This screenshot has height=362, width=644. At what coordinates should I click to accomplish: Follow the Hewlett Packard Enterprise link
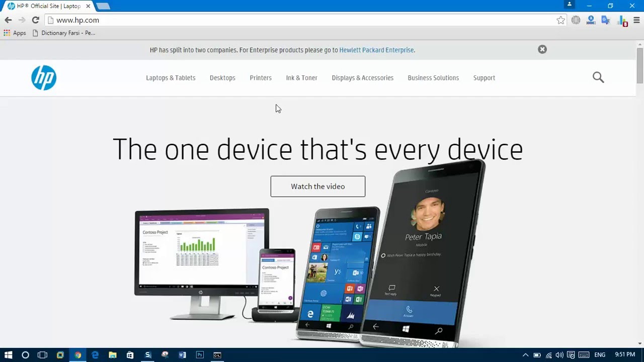point(377,50)
